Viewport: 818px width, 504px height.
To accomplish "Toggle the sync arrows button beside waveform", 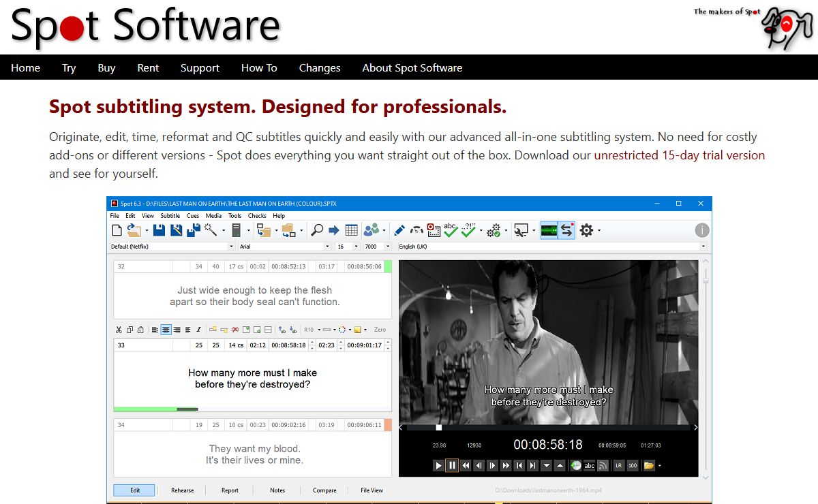I will (x=567, y=230).
